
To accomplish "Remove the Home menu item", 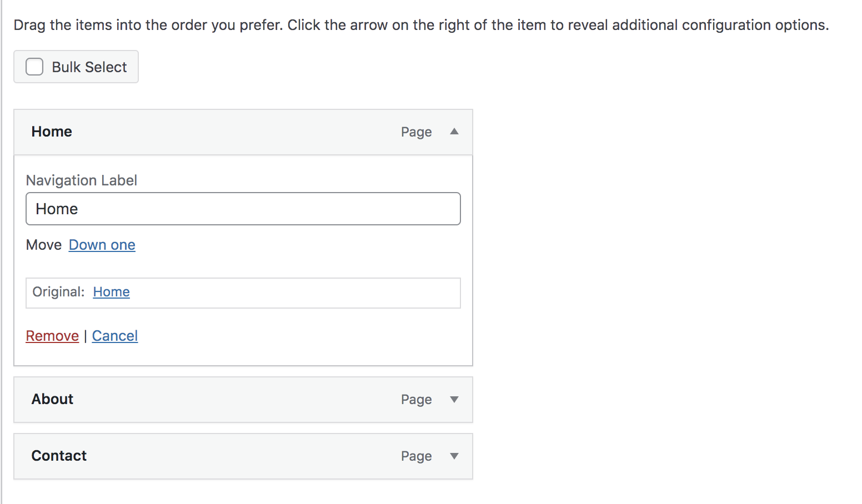I will pyautogui.click(x=52, y=335).
